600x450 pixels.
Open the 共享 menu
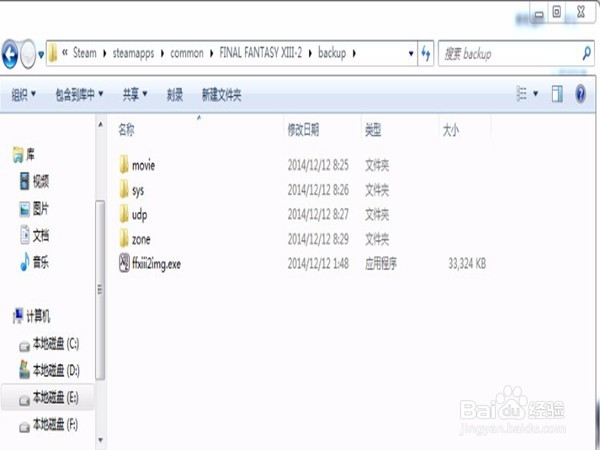[135, 94]
